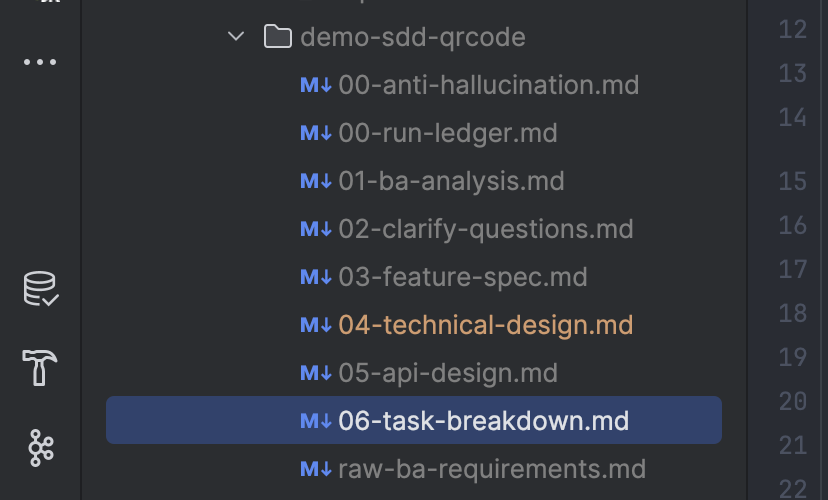The width and height of the screenshot is (828, 500).
Task: Select demo-sdd-qrcode folder name
Action: 413,37
